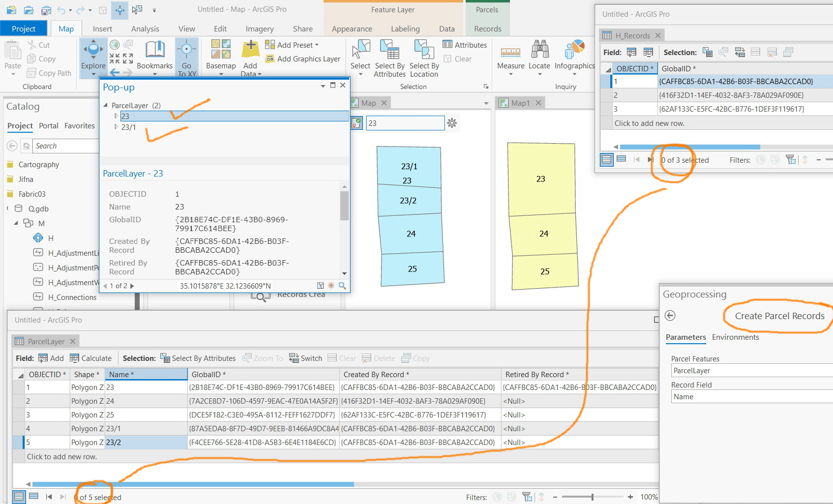Viewport: 833px width, 504px height.
Task: Click Calculate in ParcelLayer table toolbar
Action: [90, 358]
